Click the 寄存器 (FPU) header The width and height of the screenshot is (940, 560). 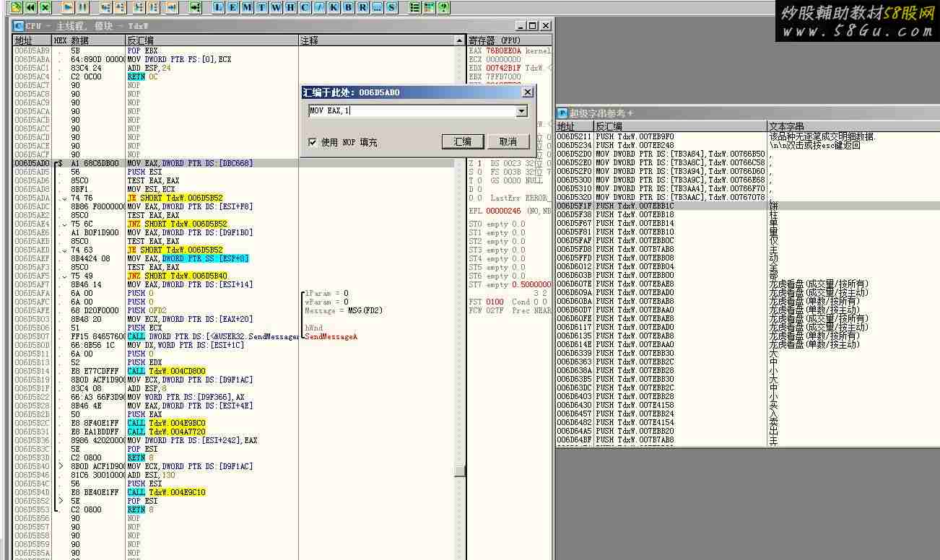[x=510, y=41]
